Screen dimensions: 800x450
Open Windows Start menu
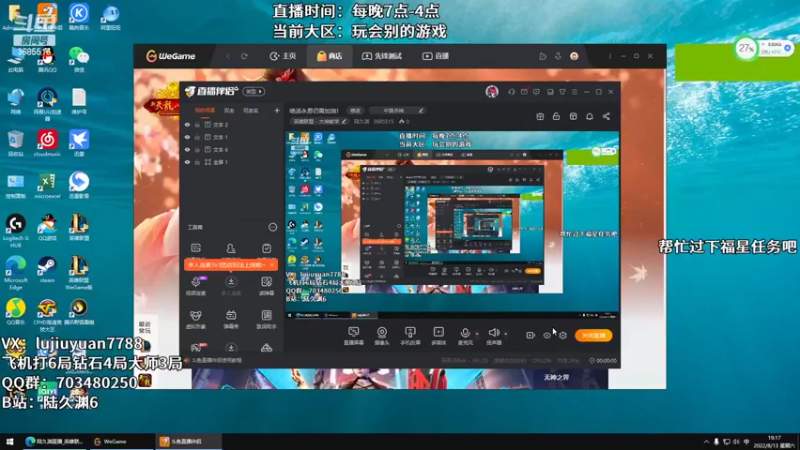(10, 441)
